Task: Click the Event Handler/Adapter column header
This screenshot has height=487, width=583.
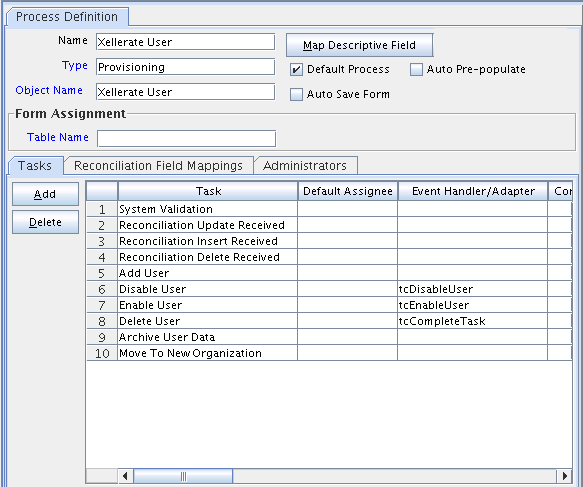Action: click(x=473, y=191)
